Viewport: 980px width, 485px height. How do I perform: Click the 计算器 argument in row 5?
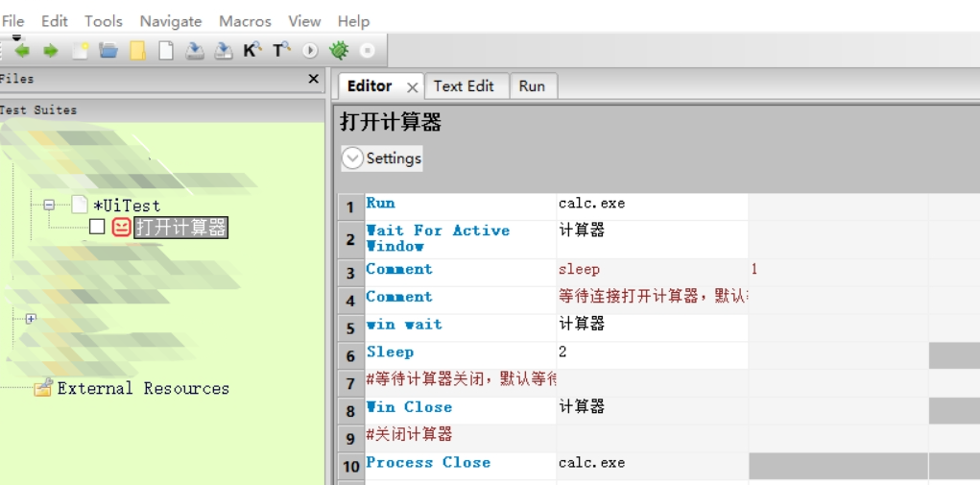click(653, 327)
